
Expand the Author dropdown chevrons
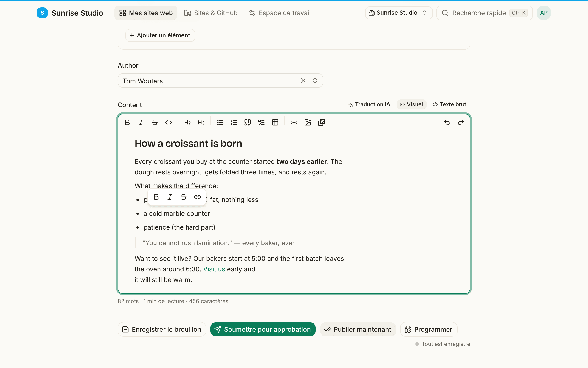coord(315,80)
